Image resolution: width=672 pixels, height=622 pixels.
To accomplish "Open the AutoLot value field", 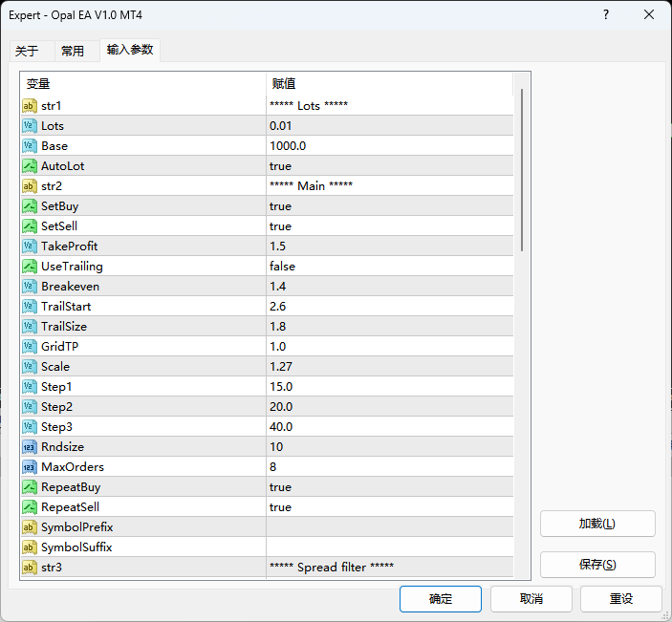I will coord(389,166).
